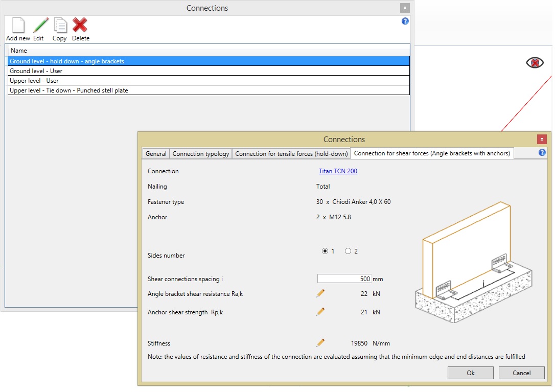Open the Titan TCN 200 link
Screen dimensions: 555x392
338,171
